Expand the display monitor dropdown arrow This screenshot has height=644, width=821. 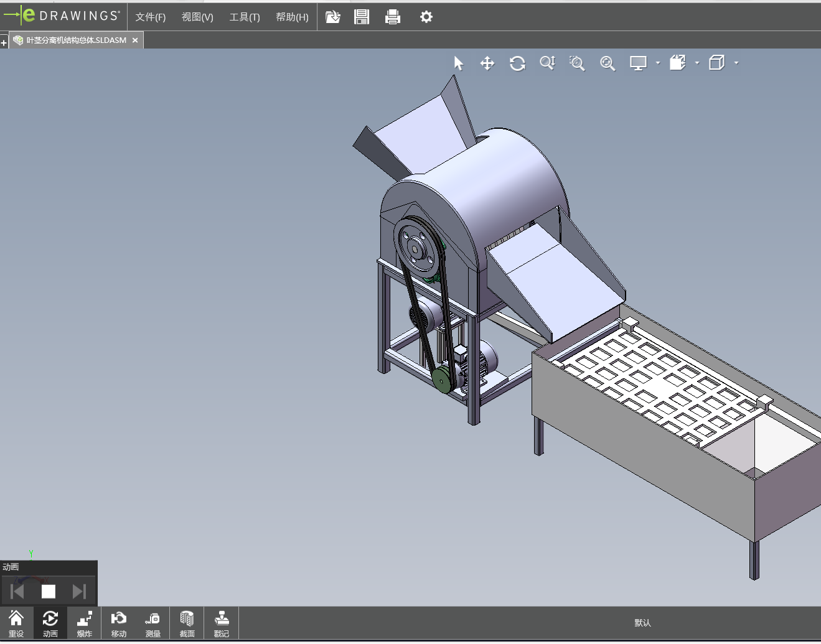click(x=658, y=63)
